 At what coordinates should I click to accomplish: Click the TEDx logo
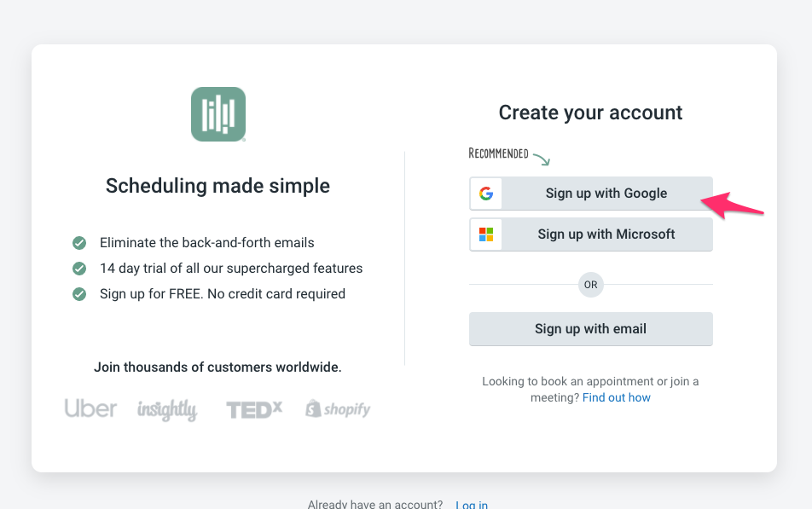[254, 409]
